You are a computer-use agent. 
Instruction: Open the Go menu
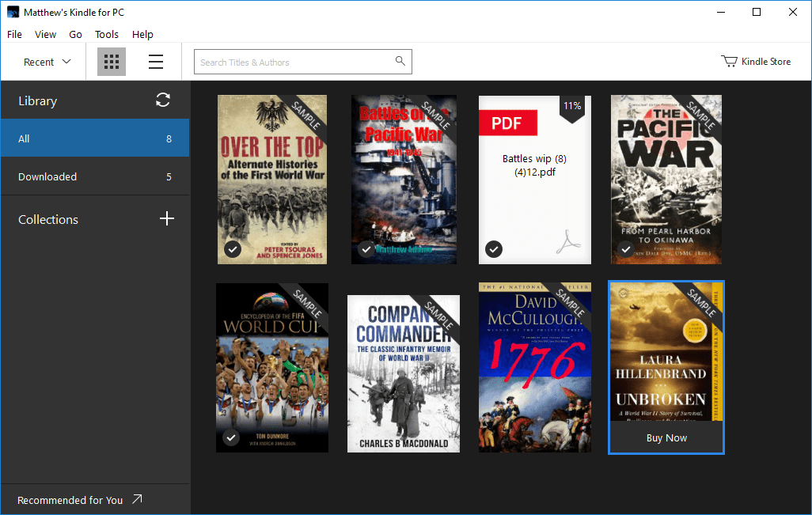point(75,34)
